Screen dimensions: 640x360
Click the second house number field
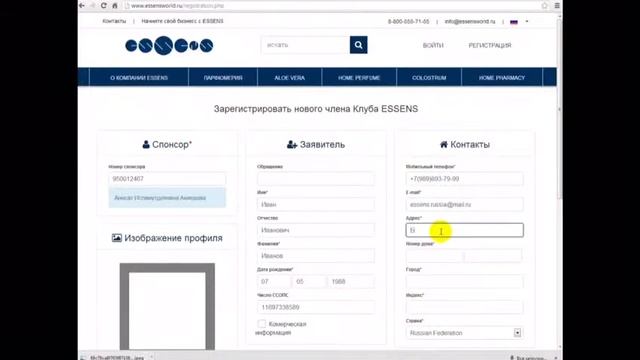tap(494, 256)
